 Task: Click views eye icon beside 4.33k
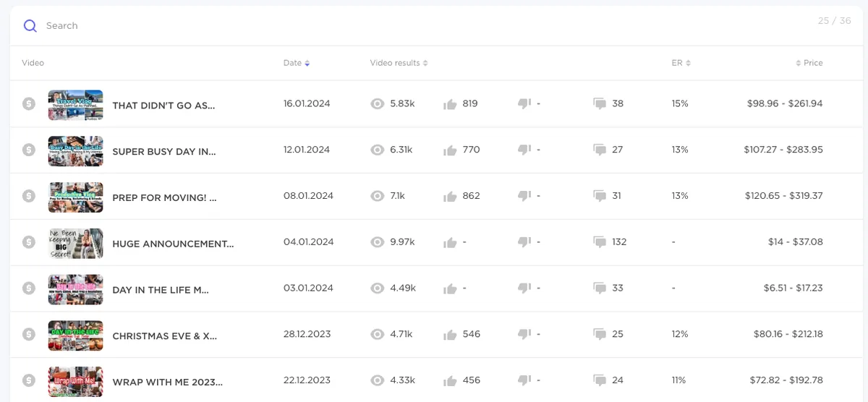point(377,380)
